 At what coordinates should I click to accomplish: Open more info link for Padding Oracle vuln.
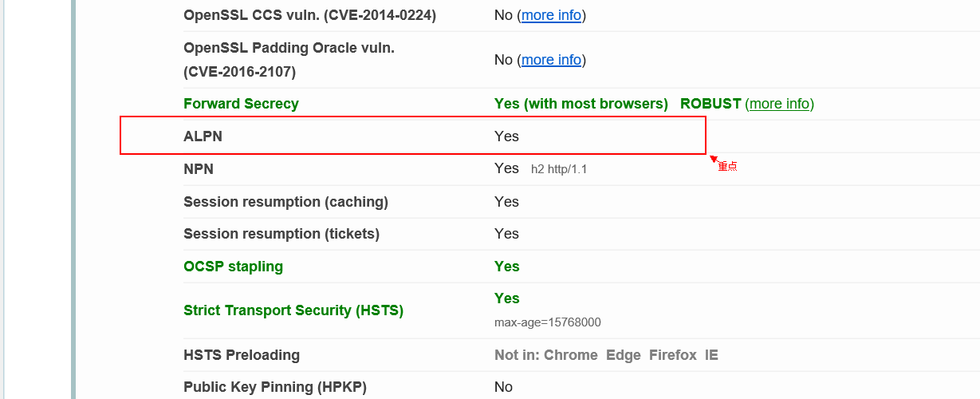[551, 60]
